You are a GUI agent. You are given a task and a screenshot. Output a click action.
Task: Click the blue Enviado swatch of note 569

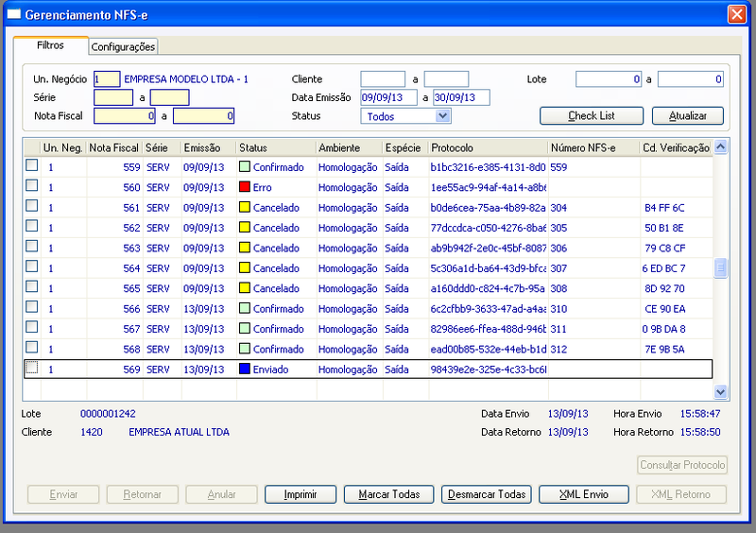pyautogui.click(x=245, y=369)
